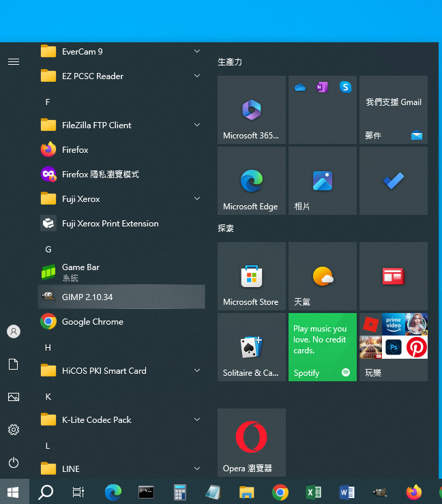442x504 pixels.
Task: Launch Google Chrome from app list
Action: pyautogui.click(x=121, y=321)
